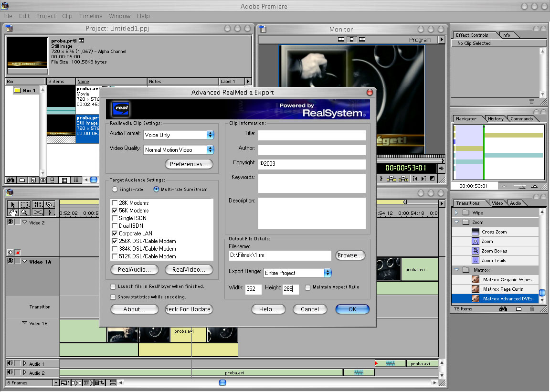Screen dimensions: 550x392
Task: Select the Single-rate radio button
Action: point(115,189)
